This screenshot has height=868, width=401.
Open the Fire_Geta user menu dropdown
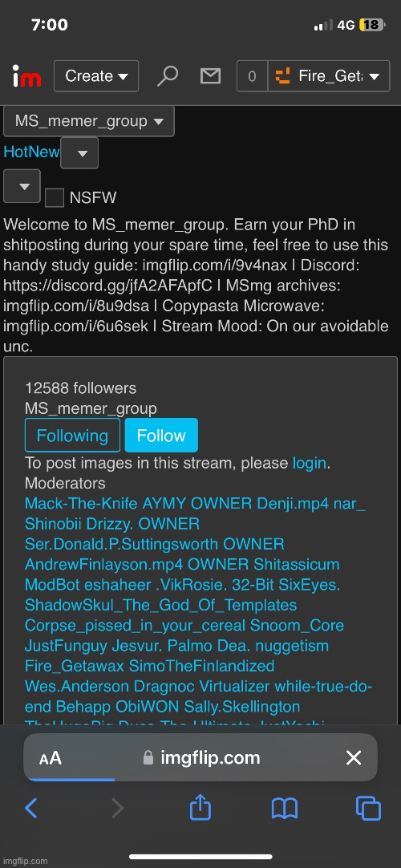(x=330, y=76)
